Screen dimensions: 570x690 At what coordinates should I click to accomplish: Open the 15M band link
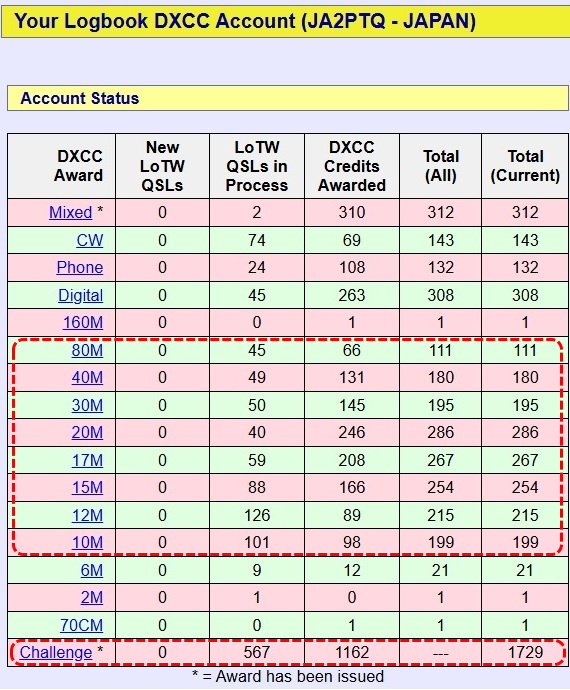coord(87,488)
